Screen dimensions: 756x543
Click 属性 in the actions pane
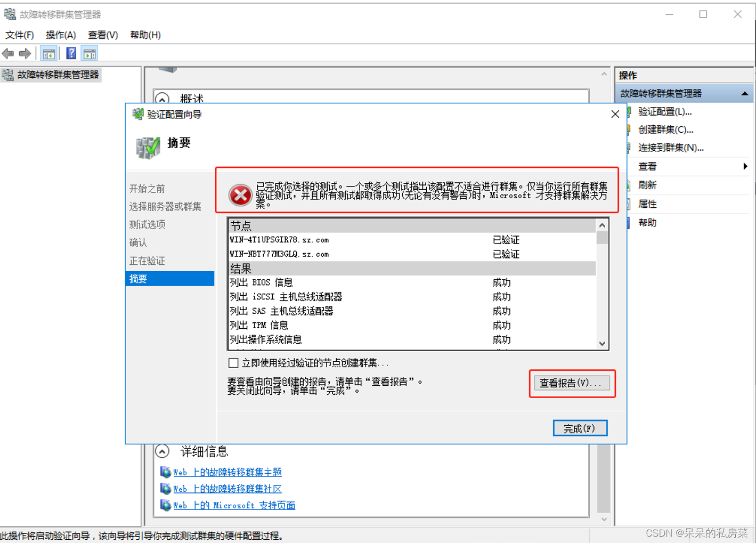pyautogui.click(x=647, y=204)
